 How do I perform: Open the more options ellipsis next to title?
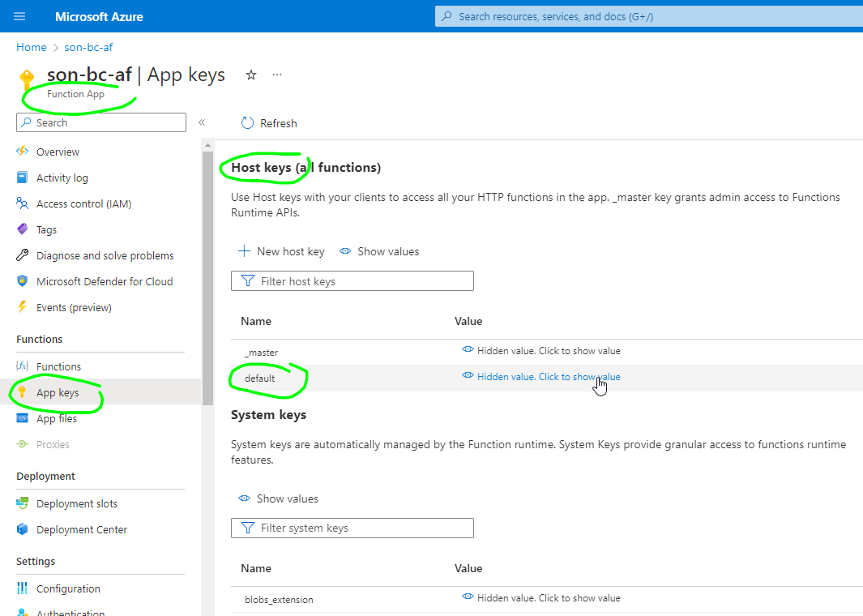(x=277, y=75)
